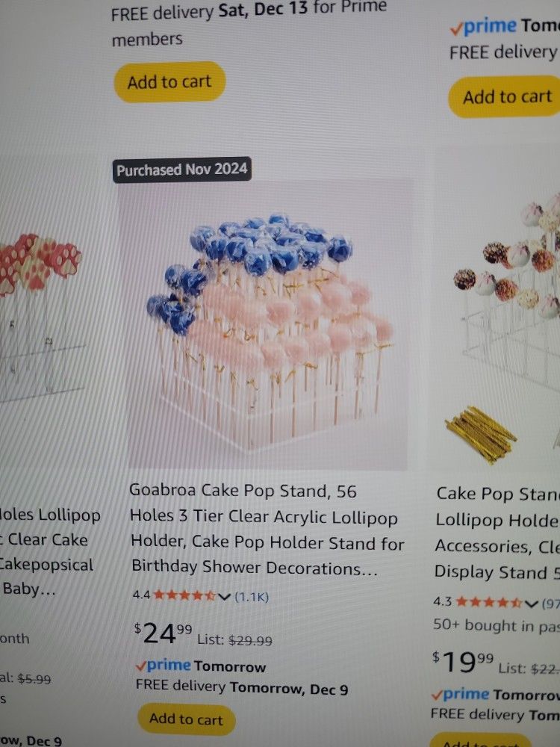Open the paw-print lollipop holder image
The height and width of the screenshot is (747, 560).
pos(40,314)
